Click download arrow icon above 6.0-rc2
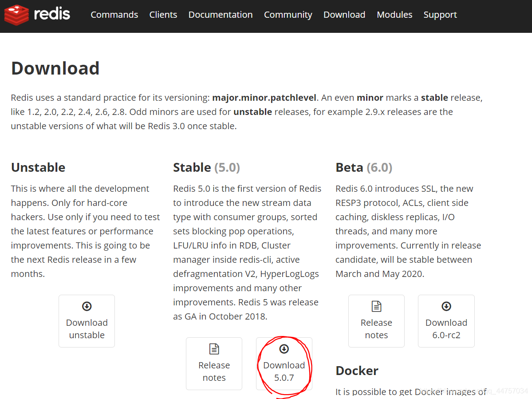This screenshot has width=532, height=399. [x=446, y=306]
